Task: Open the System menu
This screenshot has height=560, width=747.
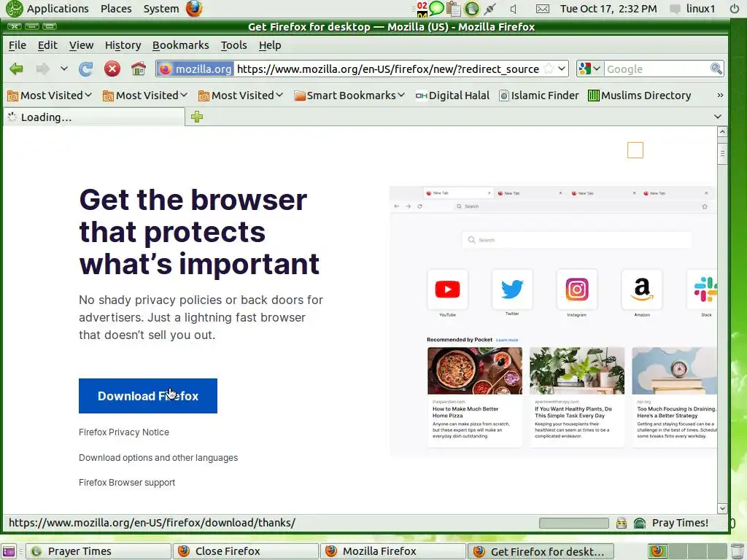Action: tap(161, 9)
